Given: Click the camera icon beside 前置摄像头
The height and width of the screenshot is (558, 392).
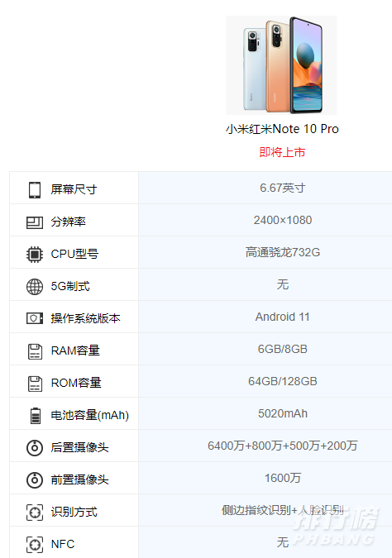Looking at the screenshot, I should click(35, 479).
